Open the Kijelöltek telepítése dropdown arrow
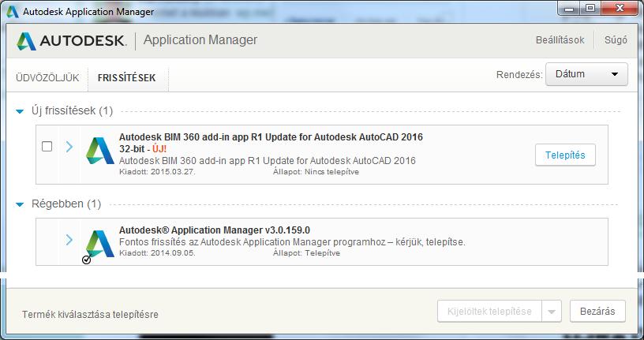This screenshot has height=340, width=644. click(x=552, y=312)
